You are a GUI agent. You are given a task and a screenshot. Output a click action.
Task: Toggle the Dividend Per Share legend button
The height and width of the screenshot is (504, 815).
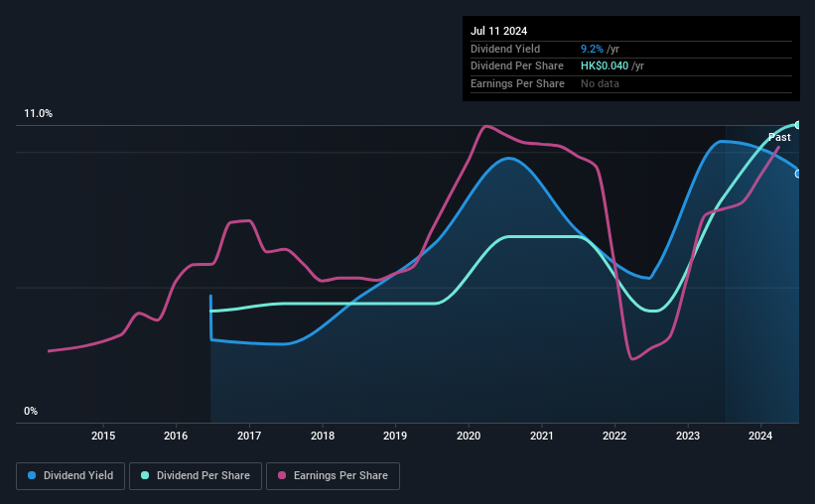tap(196, 476)
